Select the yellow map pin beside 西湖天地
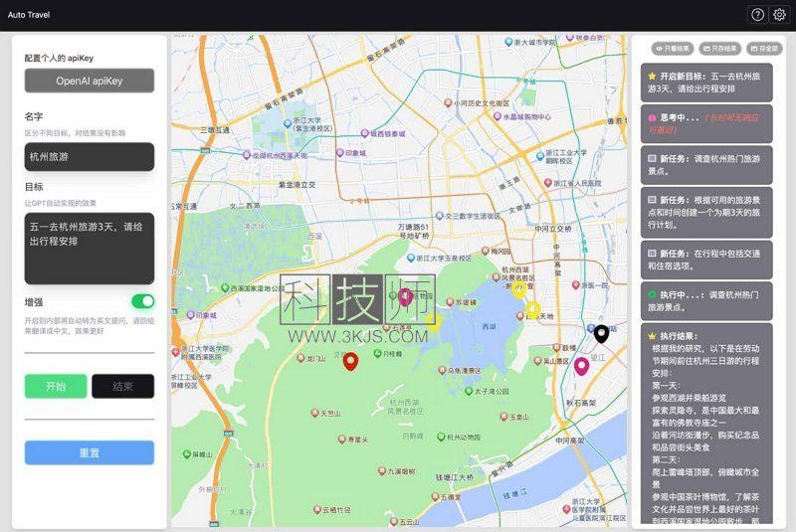The width and height of the screenshot is (796, 532). click(x=532, y=309)
